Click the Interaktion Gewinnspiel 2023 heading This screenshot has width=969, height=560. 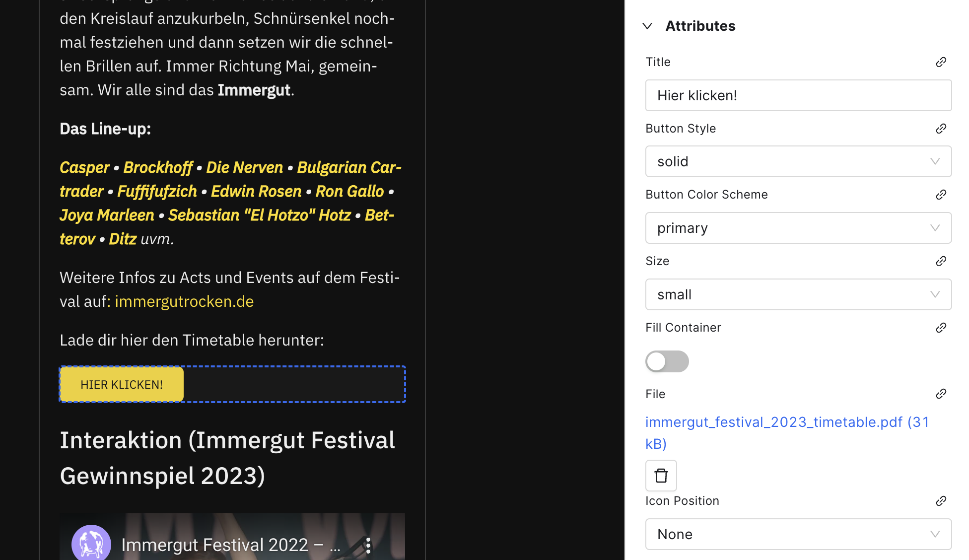pyautogui.click(x=227, y=458)
